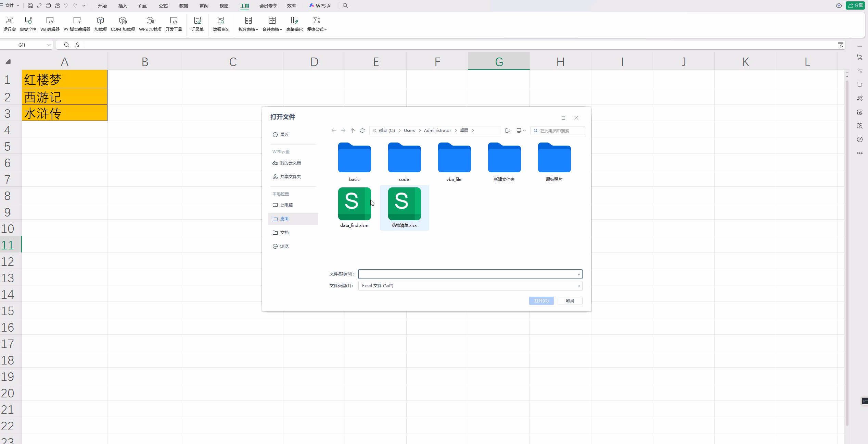Screen dimensions: 868x444
Task: Select 我的云文档 in the sidebar
Action: click(290, 163)
